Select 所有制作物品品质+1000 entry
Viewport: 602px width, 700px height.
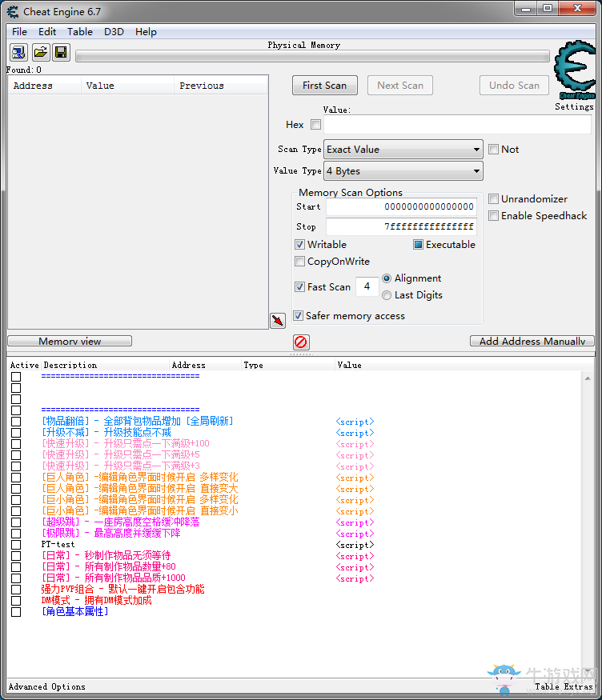(114, 578)
